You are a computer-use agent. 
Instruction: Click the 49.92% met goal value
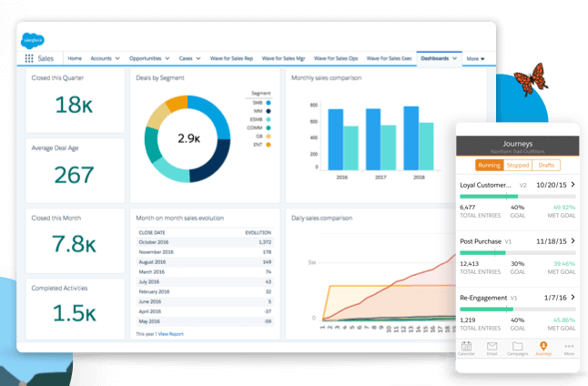[564, 207]
